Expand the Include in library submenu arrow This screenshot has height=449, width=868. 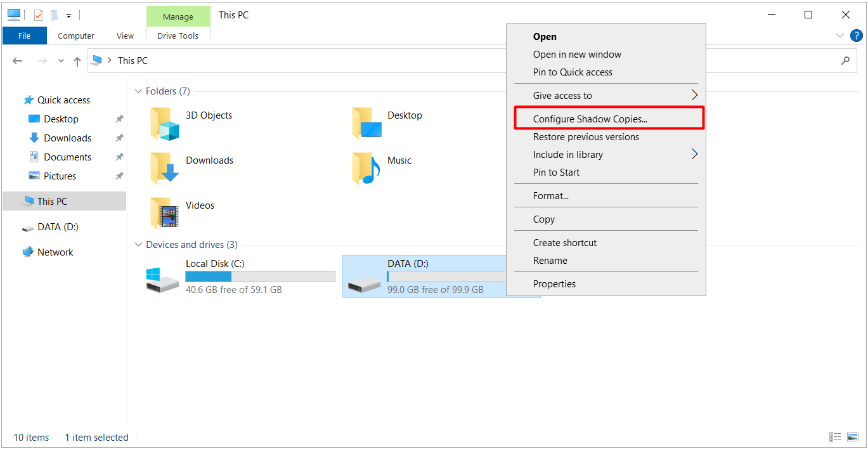click(695, 154)
